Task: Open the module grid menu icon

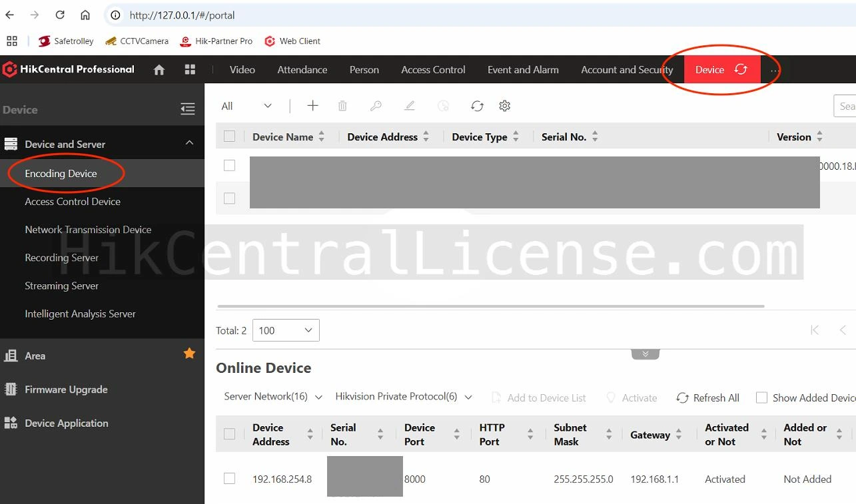Action: point(190,69)
